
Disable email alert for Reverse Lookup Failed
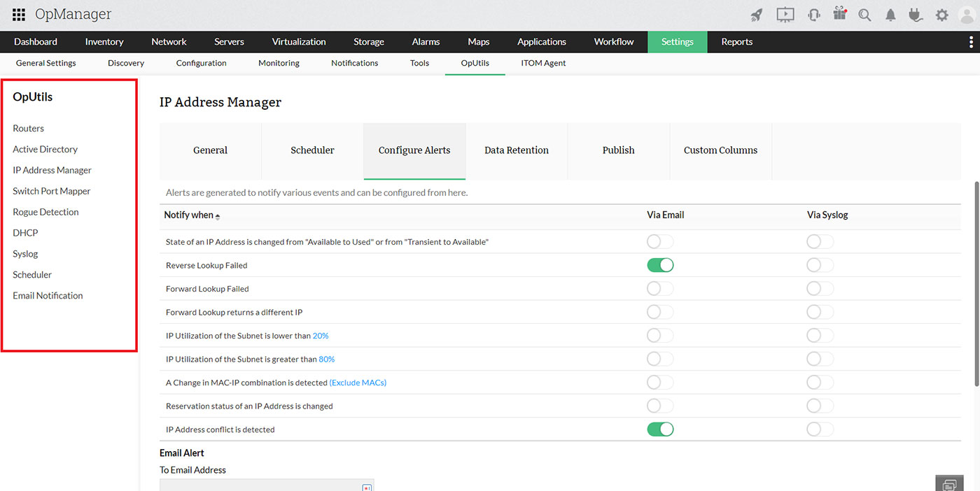[x=660, y=265]
